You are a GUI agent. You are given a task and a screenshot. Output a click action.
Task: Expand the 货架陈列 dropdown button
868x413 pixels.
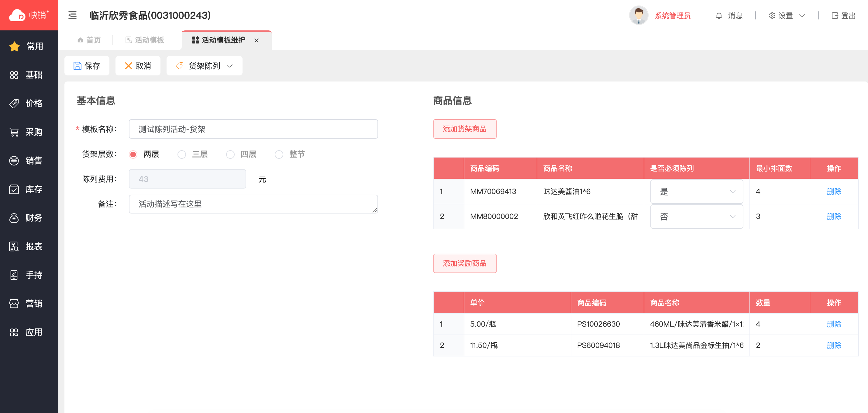(x=204, y=66)
